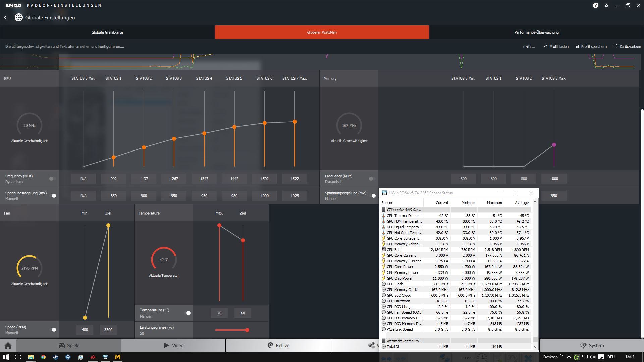Open Windows Start menu
Screen dimensions: 644x362
[x=6, y=357]
